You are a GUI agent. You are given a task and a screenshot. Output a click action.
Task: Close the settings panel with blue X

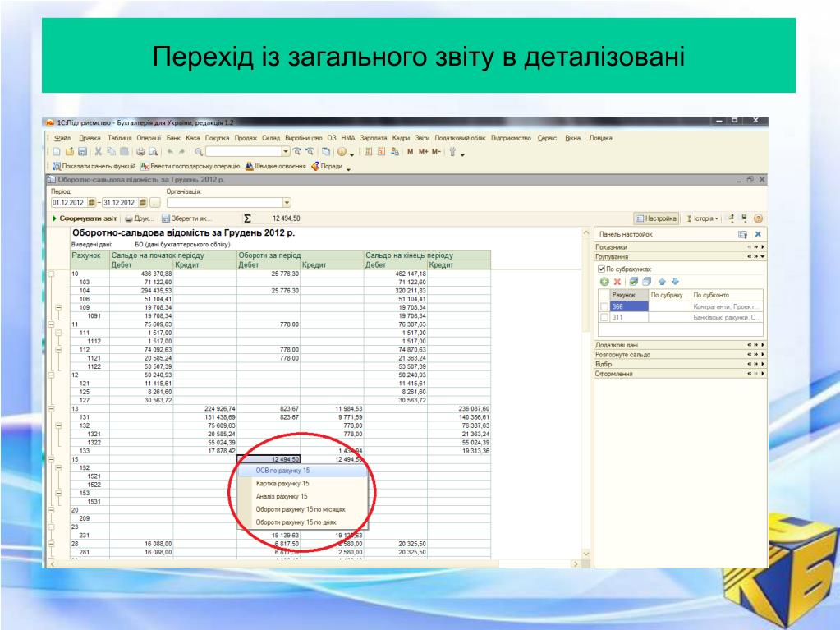tap(758, 234)
